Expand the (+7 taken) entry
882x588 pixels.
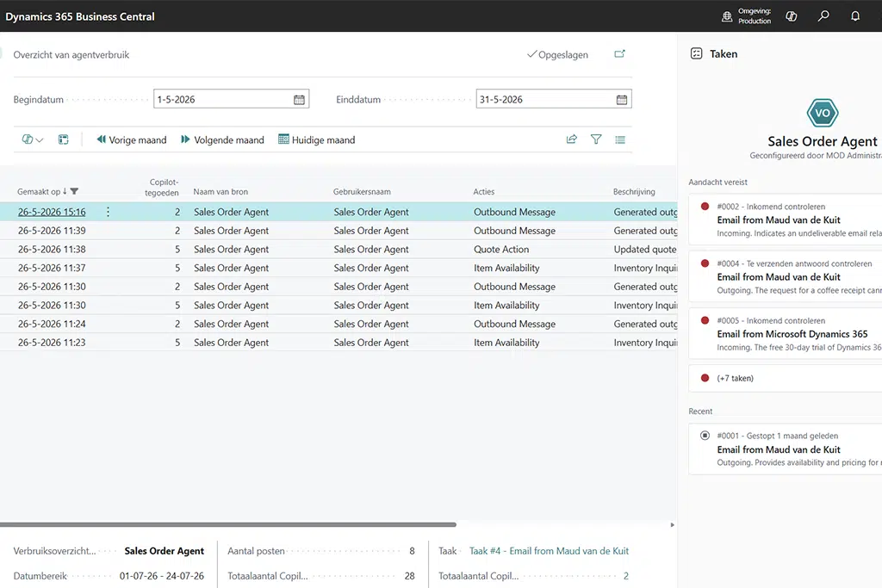pos(786,378)
